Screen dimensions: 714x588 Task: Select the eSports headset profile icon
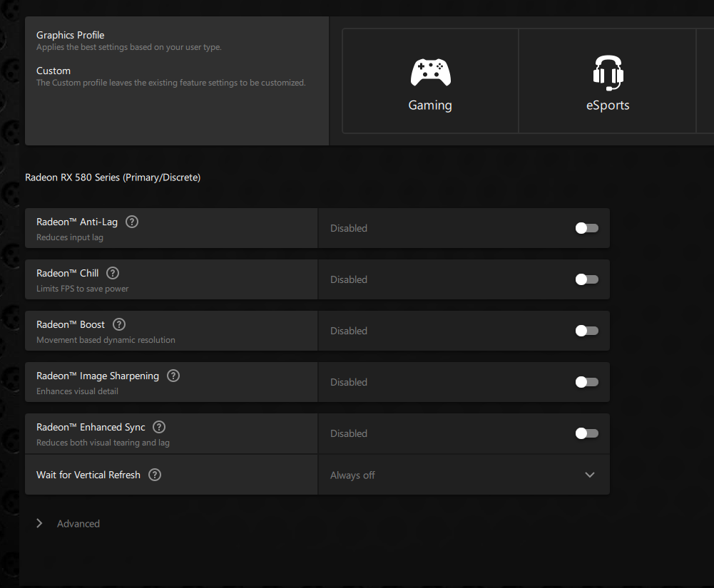point(608,73)
